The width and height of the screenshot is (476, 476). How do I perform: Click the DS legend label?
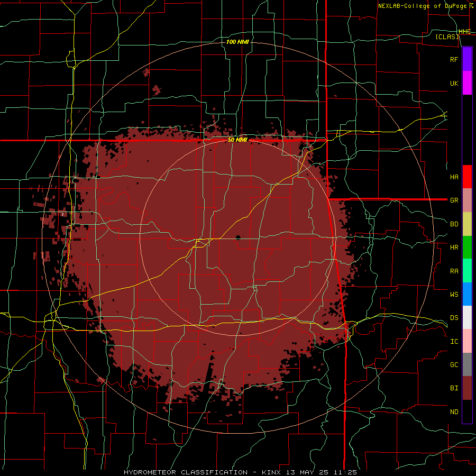tap(454, 317)
